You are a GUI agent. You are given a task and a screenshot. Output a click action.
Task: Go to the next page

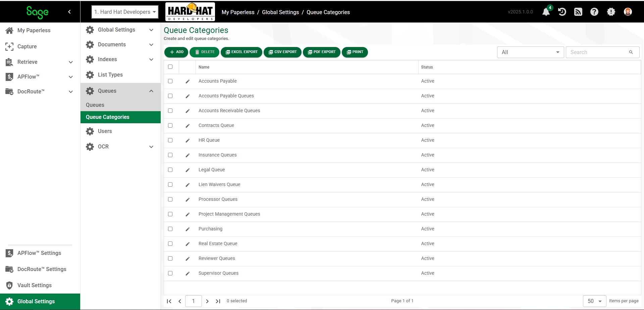click(x=207, y=301)
